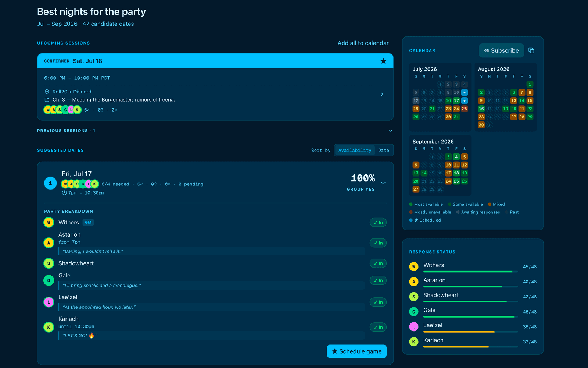Image resolution: width=588 pixels, height=368 pixels.
Task: Click the "6/4 needed" text
Action: click(x=115, y=184)
